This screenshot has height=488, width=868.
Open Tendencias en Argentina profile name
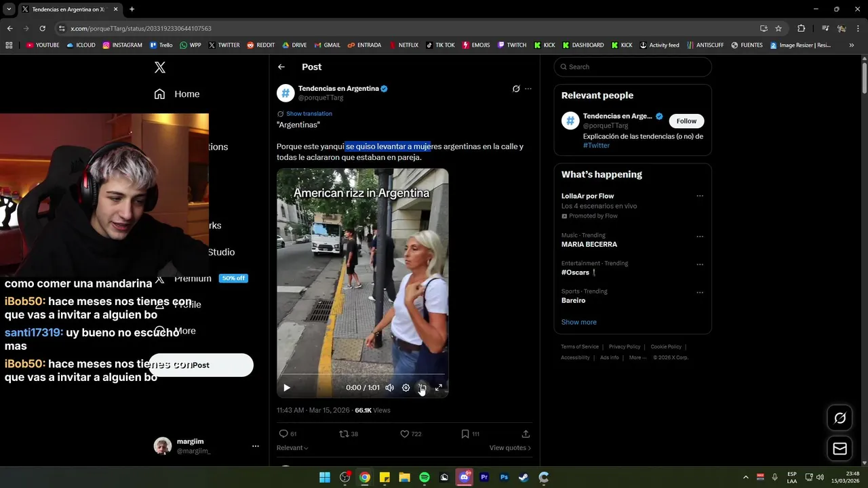pos(338,88)
